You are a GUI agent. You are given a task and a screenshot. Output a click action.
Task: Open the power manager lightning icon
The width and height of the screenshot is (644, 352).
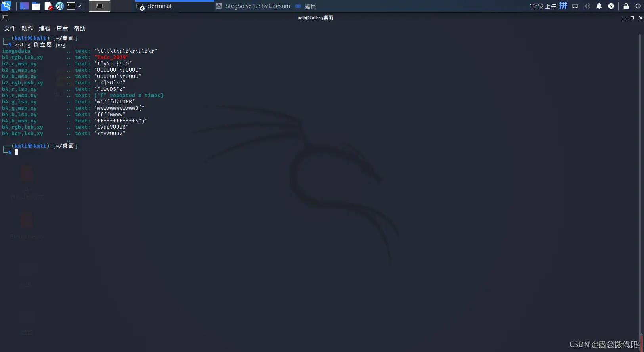pyautogui.click(x=611, y=6)
